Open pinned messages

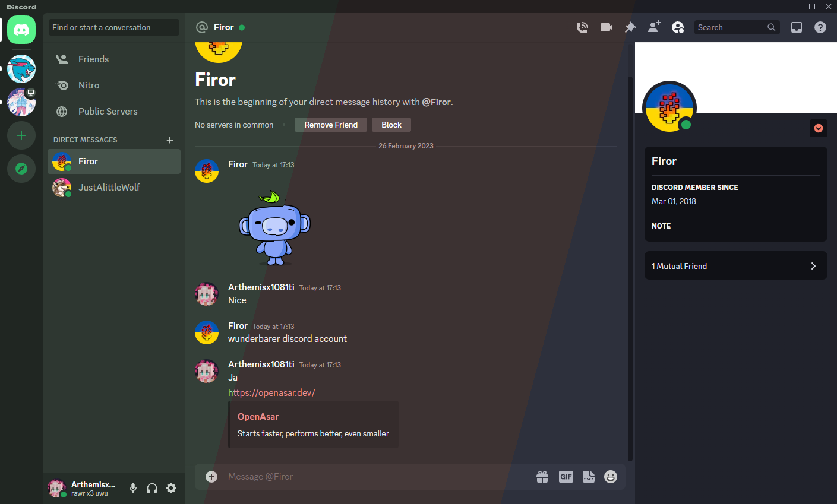[x=630, y=27]
